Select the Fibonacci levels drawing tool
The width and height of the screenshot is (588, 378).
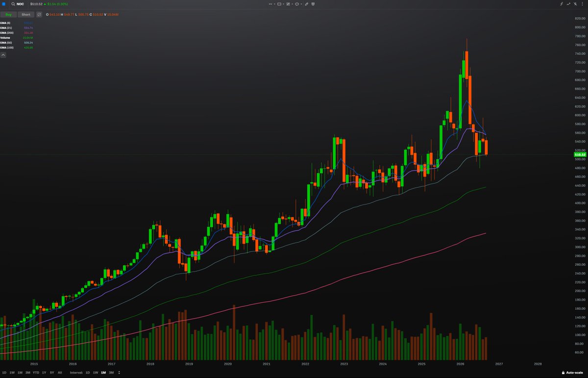(x=288, y=4)
